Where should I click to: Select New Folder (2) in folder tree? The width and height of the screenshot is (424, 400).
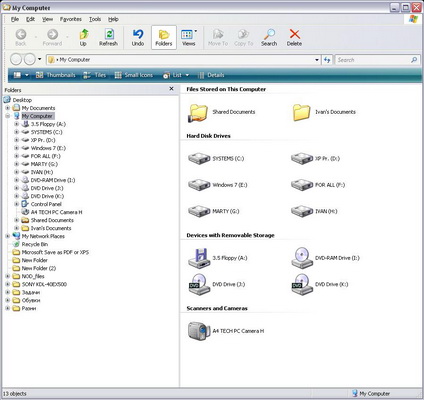(39, 268)
